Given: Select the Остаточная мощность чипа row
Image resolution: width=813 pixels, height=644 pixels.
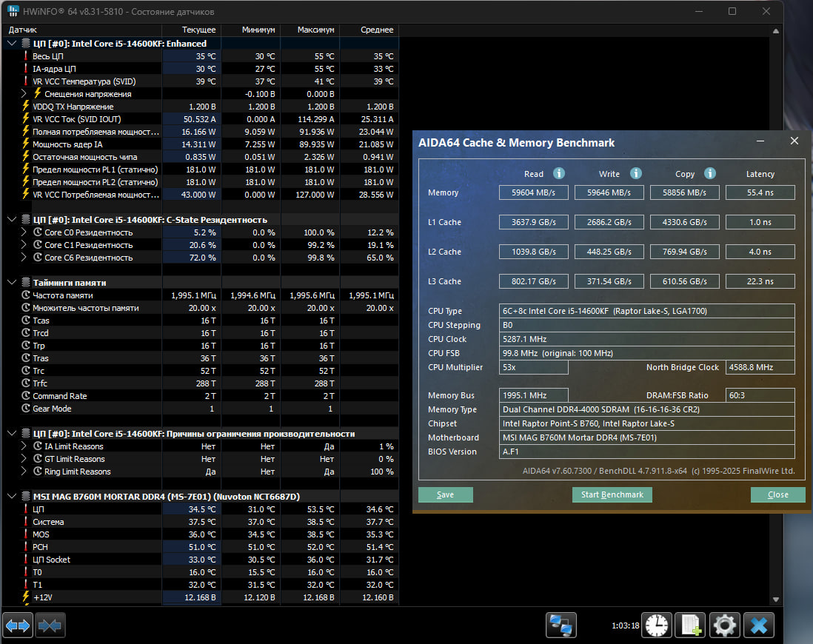Looking at the screenshot, I should (200, 157).
